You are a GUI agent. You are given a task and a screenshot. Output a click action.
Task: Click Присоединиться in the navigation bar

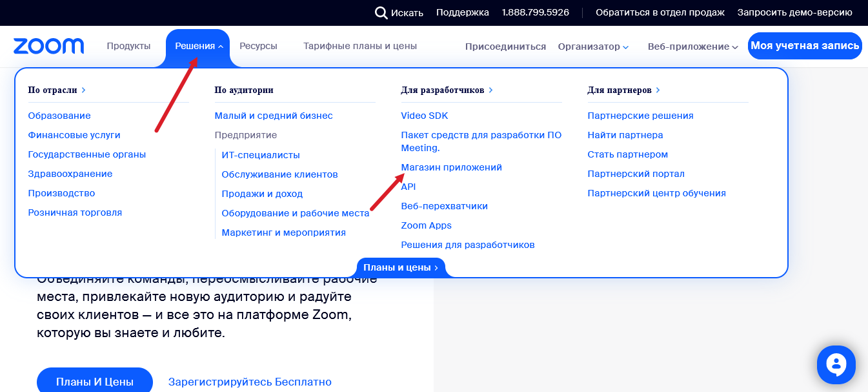[x=505, y=46]
